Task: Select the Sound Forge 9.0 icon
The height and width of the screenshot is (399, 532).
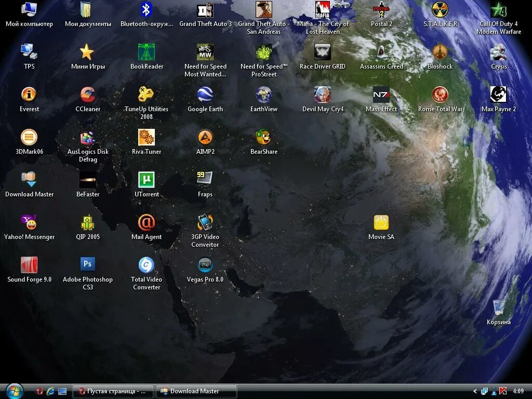Action: click(x=29, y=265)
